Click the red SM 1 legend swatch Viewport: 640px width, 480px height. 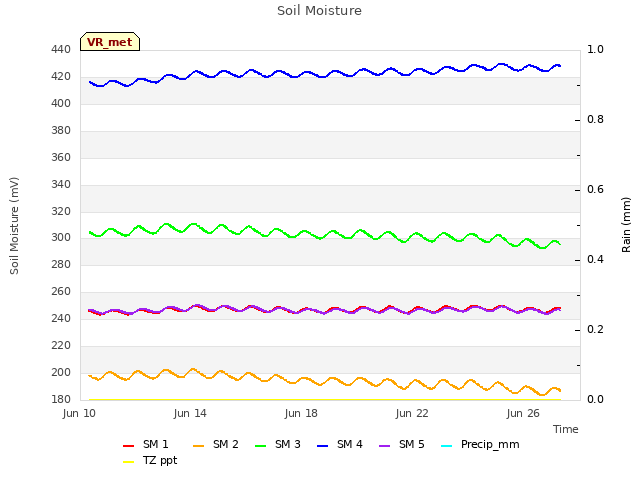[x=128, y=446]
